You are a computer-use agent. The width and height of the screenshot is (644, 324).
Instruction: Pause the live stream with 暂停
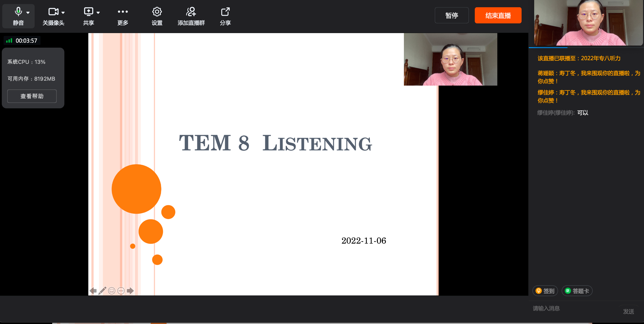tap(452, 16)
